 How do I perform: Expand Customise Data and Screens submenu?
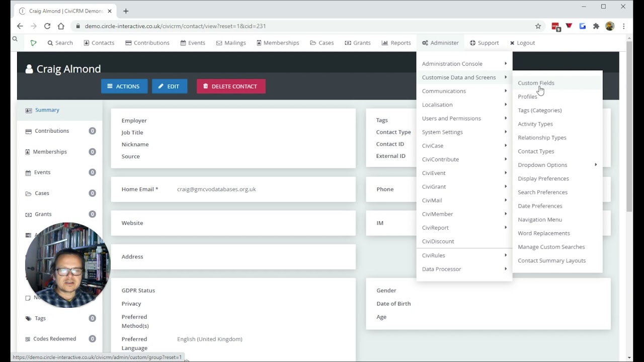[464, 77]
